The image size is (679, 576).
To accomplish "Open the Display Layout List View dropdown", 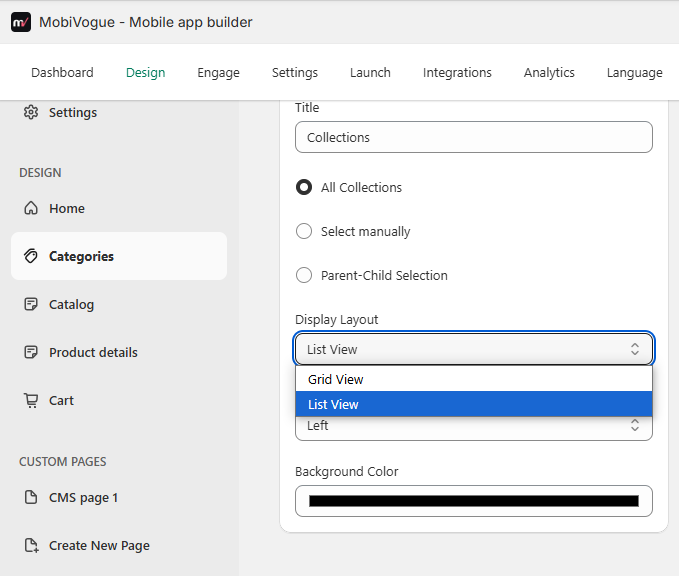I will pyautogui.click(x=474, y=349).
